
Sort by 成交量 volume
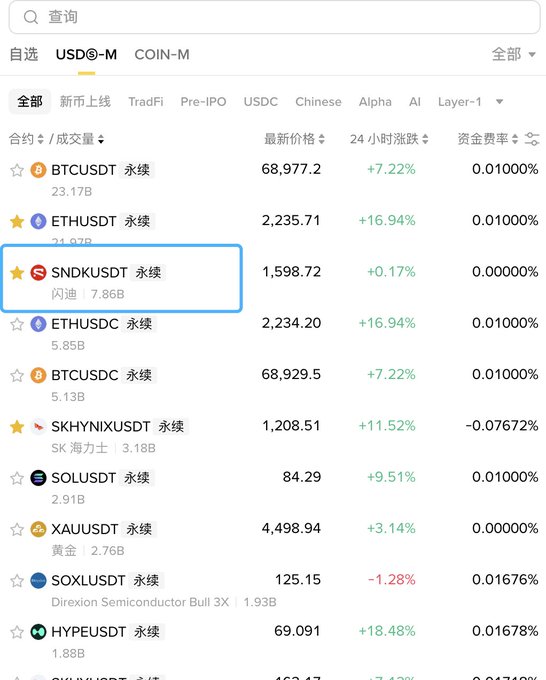[80, 139]
